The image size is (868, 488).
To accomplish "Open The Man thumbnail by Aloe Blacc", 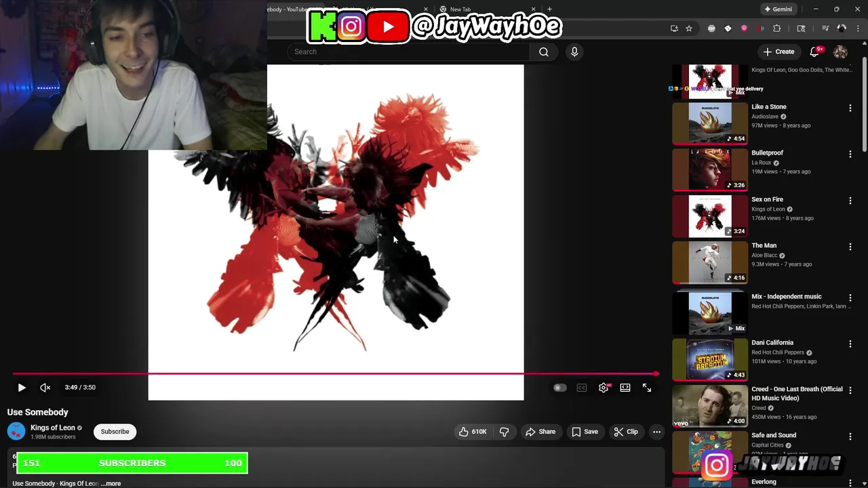I will [x=710, y=262].
